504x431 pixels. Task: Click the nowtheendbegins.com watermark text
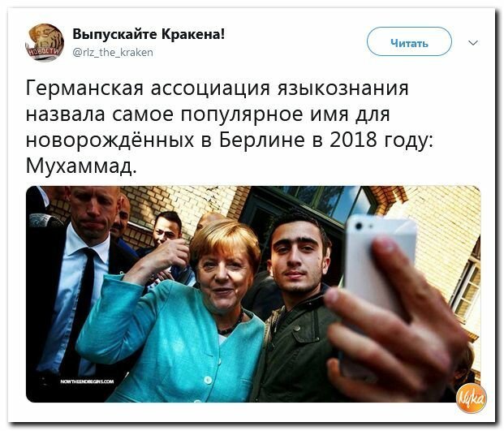point(87,381)
